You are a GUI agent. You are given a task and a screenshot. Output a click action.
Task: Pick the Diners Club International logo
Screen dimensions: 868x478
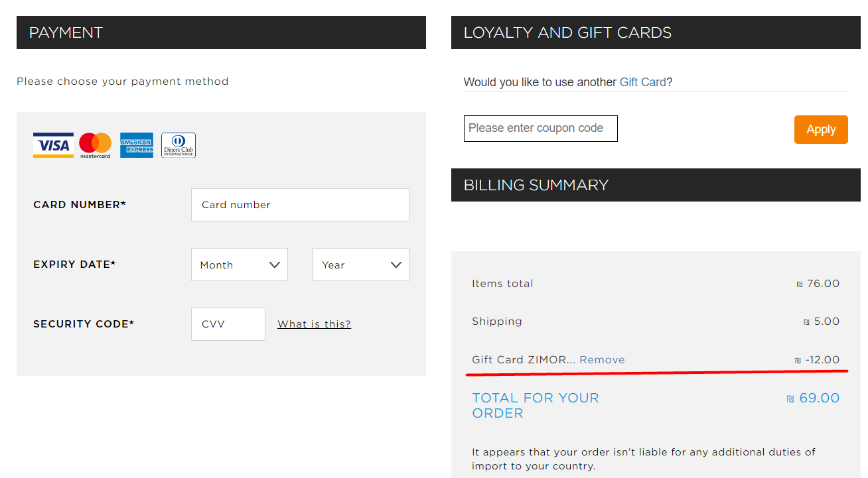pyautogui.click(x=179, y=145)
